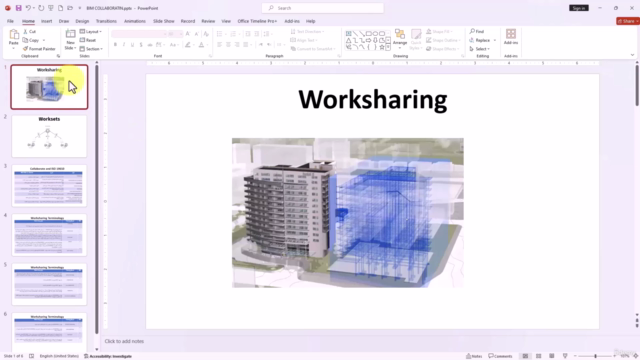Open the font name combo box
This screenshot has width=640, height=360.
[139, 34]
